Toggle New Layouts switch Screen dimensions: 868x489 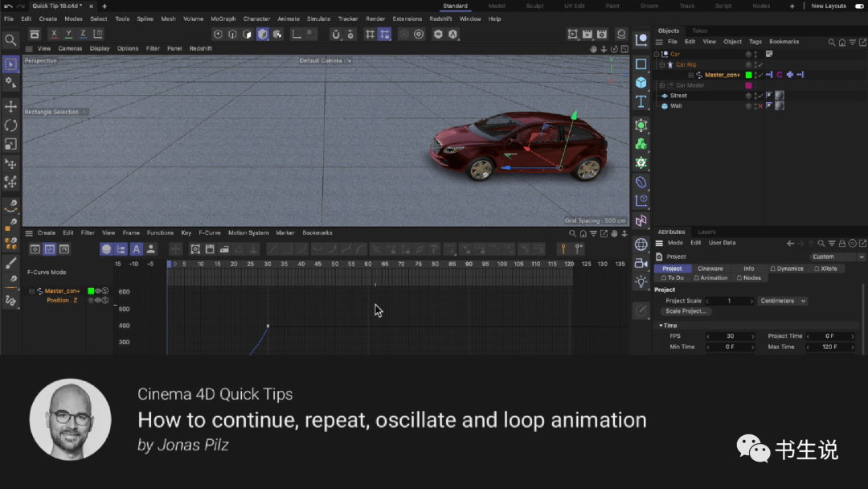[x=859, y=6]
